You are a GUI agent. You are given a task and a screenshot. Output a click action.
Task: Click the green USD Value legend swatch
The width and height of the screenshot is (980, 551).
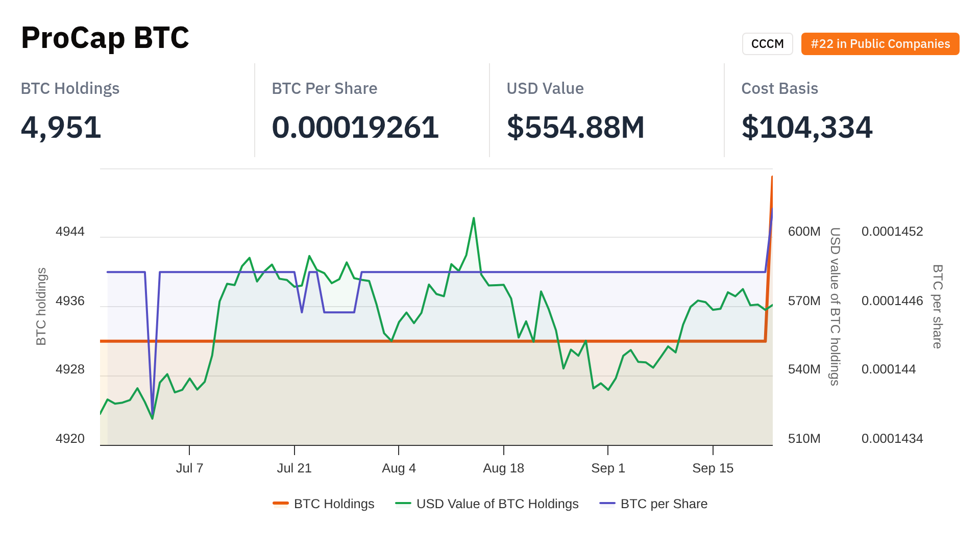point(403,504)
